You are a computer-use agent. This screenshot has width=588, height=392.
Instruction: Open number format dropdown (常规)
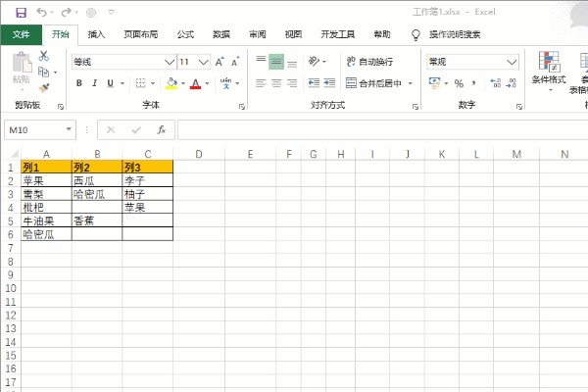click(x=512, y=62)
